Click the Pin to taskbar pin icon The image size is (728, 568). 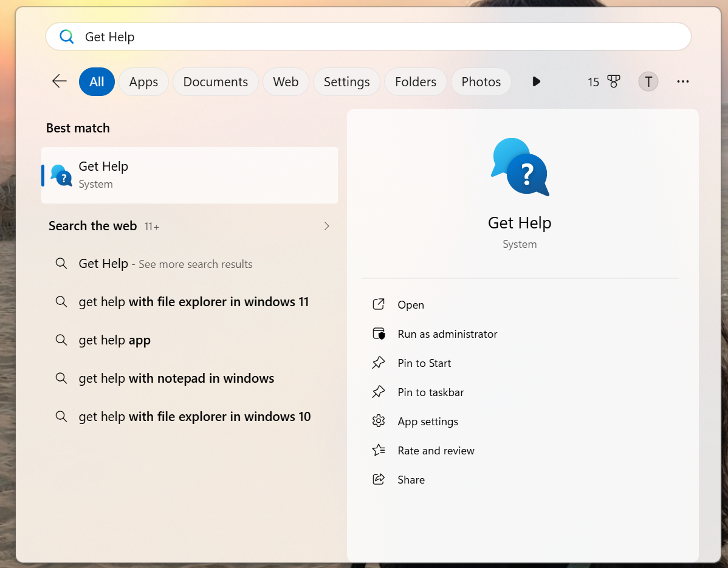click(379, 392)
